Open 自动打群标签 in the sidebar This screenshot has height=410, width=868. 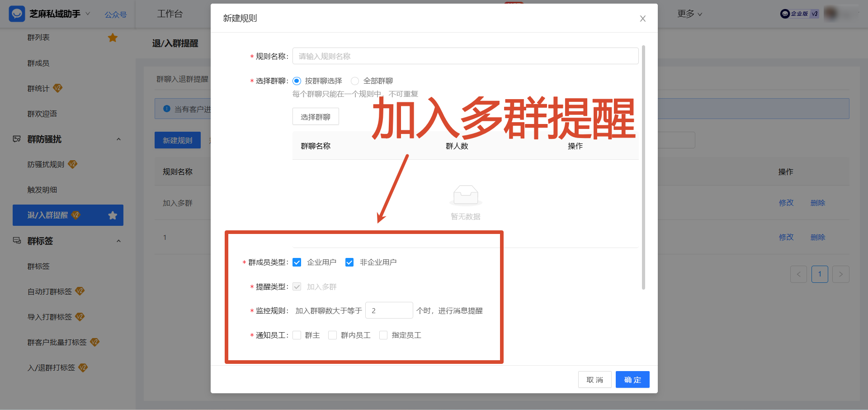(x=50, y=292)
